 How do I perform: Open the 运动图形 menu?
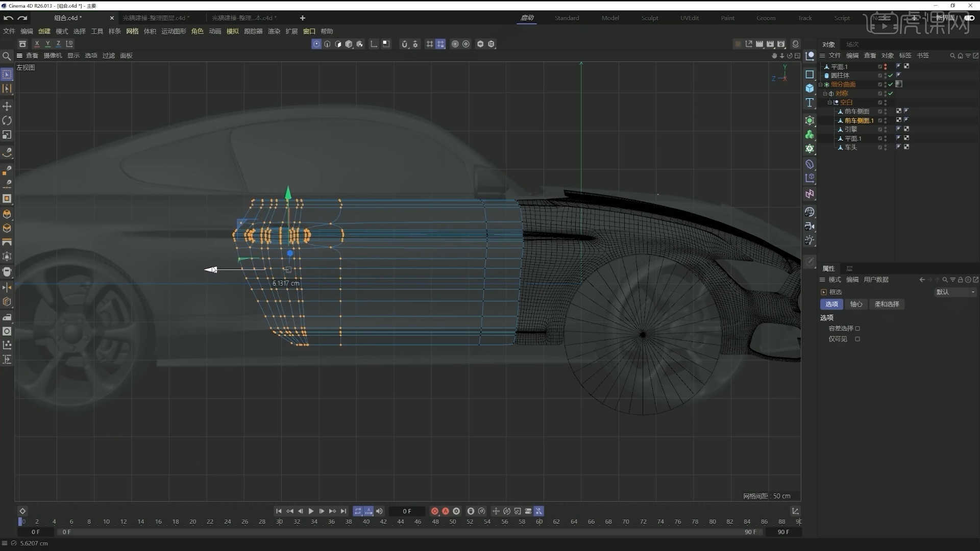(x=174, y=31)
